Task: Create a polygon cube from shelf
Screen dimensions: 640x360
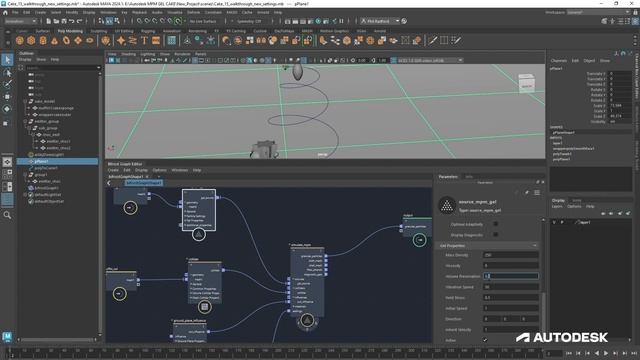Action: pyautogui.click(x=31, y=40)
